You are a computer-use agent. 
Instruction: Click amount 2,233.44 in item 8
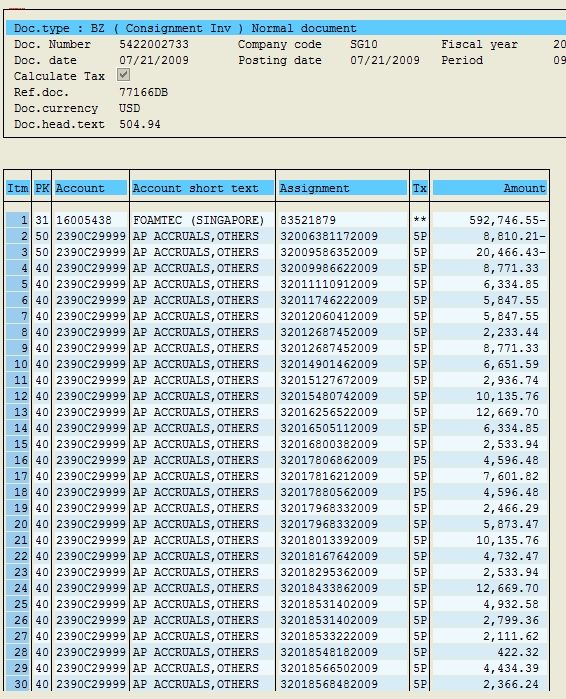coord(511,332)
